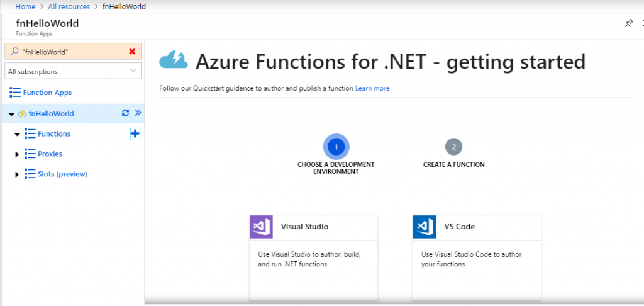
Task: Click the refresh icon beside fnHelloWorld
Action: point(126,113)
